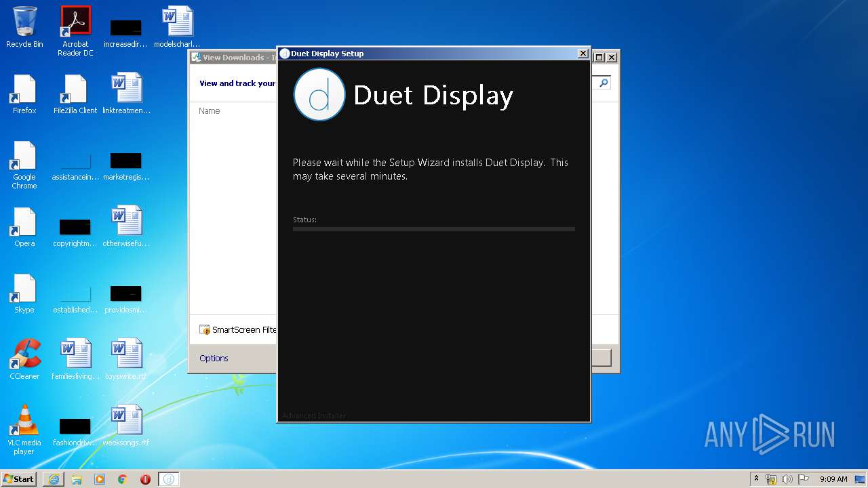
Task: Launch the Google Chrome desktop shortcut
Action: 24,165
